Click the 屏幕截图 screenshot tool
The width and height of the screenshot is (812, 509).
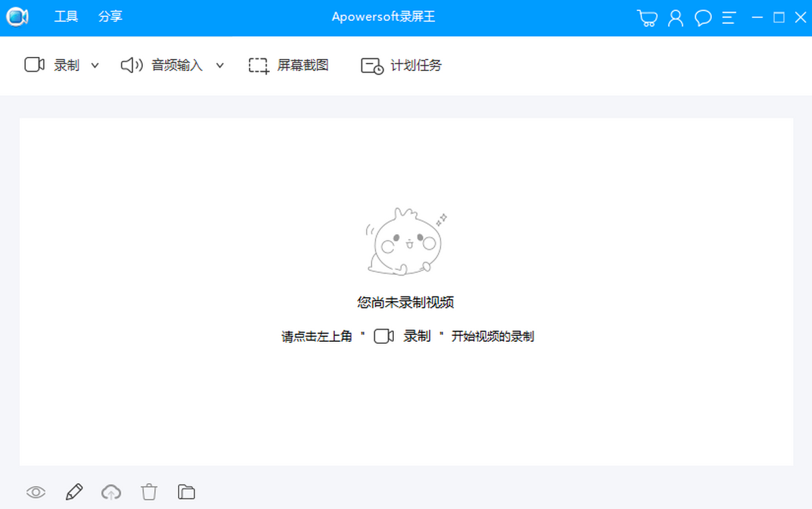click(x=289, y=65)
